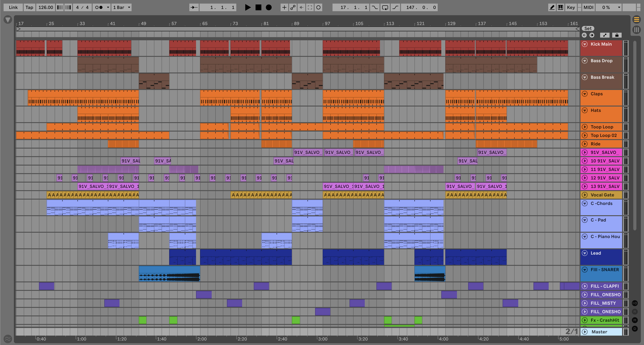Image resolution: width=644 pixels, height=345 pixels.
Task: Click the 126.00 tempo field
Action: (45, 7)
